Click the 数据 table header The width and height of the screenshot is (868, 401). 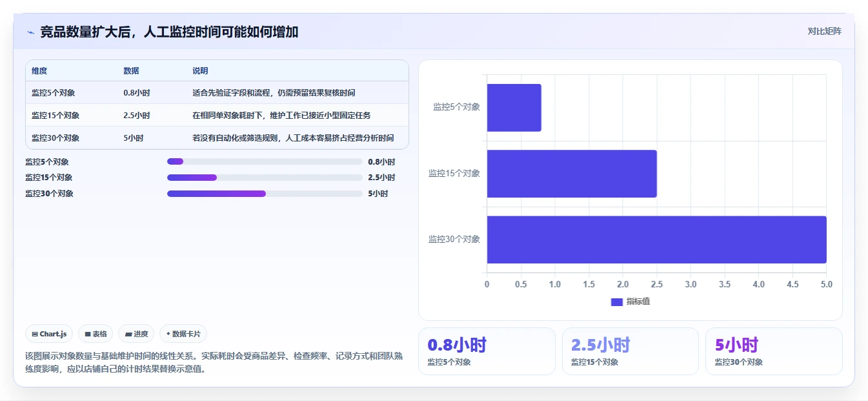[x=131, y=71]
